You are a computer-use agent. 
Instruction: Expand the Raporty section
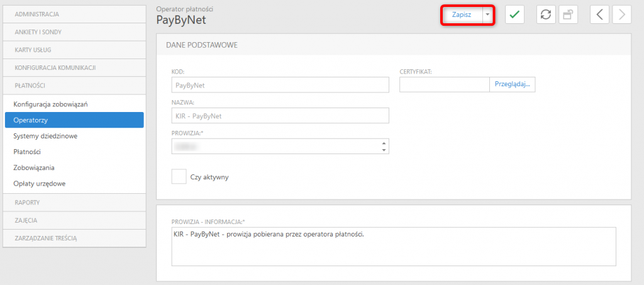point(74,203)
